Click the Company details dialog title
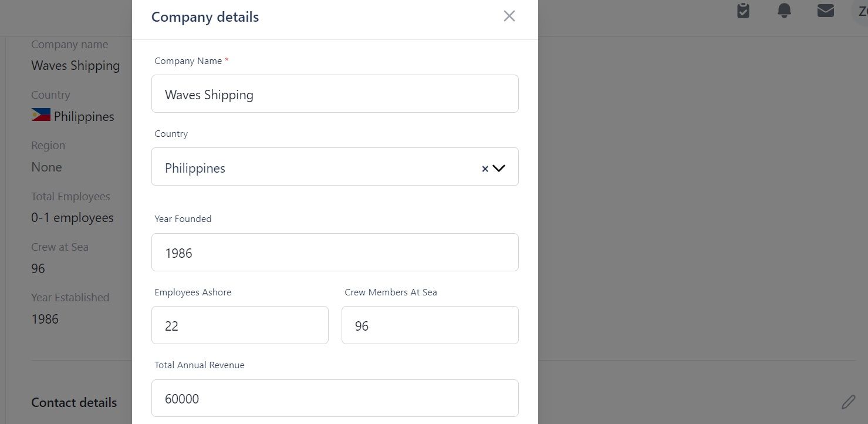This screenshot has width=868, height=424. (x=205, y=17)
